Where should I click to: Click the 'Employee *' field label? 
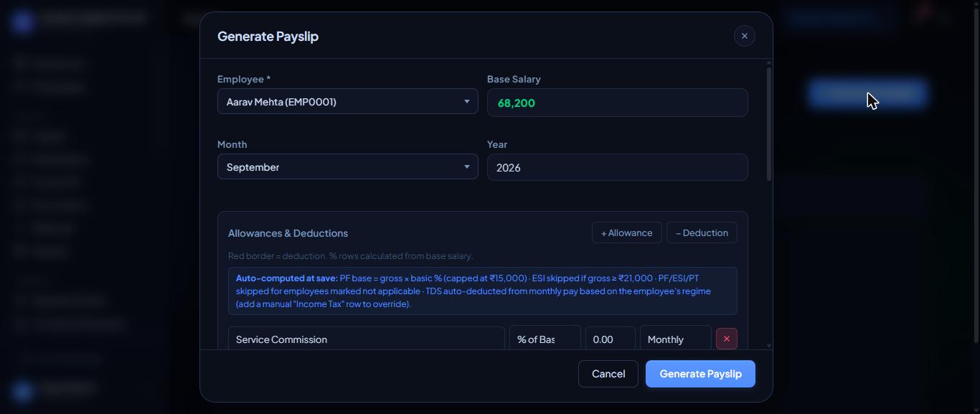(x=244, y=79)
